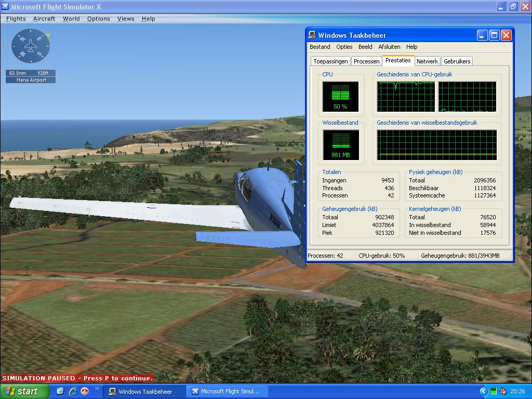Open the World menu

71,19
